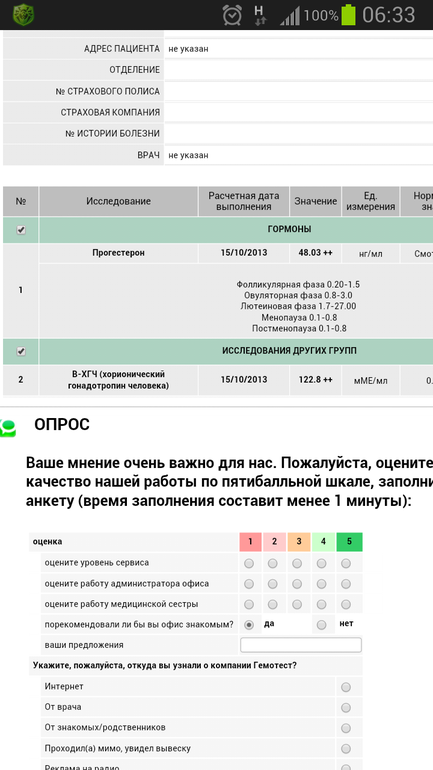
Task: Click the empty СТРАХОВАЯ КОМПАНИЯ value field
Action: coord(298,112)
